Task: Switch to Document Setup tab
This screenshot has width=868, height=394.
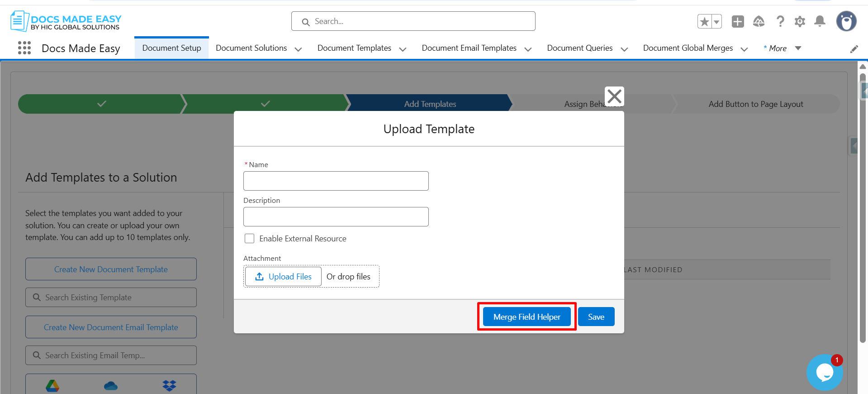Action: click(171, 48)
